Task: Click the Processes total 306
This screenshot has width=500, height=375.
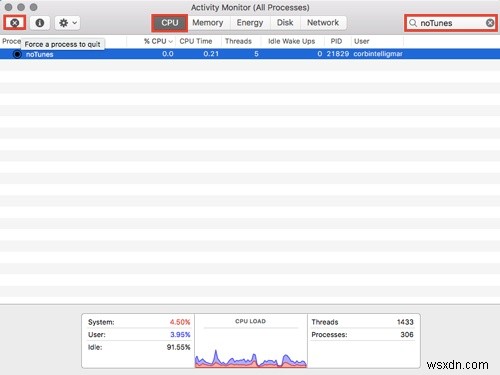Action: (407, 335)
